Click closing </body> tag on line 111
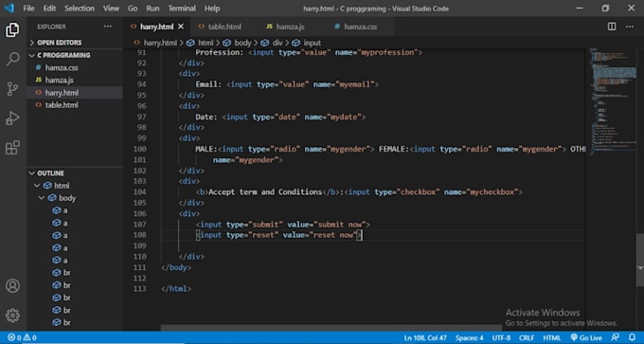 pyautogui.click(x=176, y=267)
